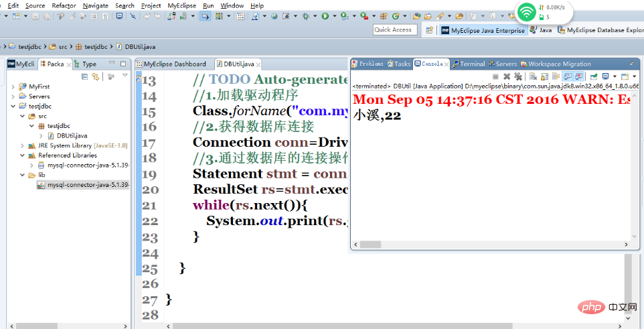Click the Clear Console icon

(533, 76)
